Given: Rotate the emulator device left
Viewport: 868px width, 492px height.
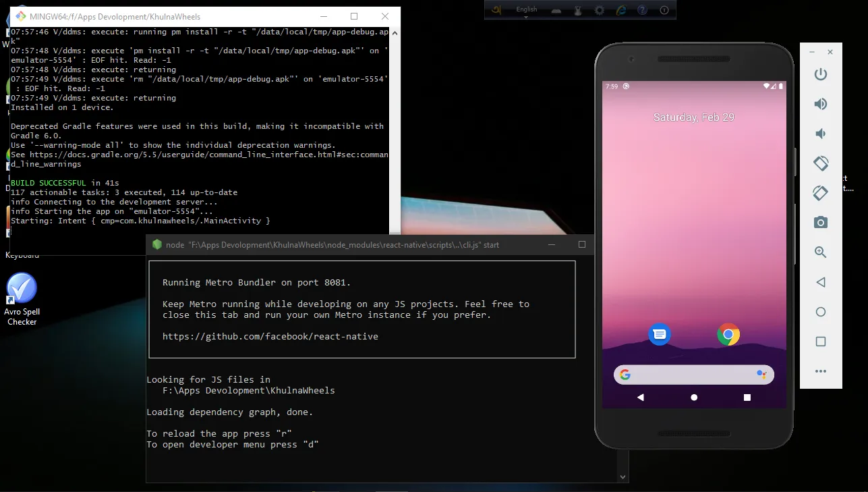Looking at the screenshot, I should pyautogui.click(x=821, y=163).
